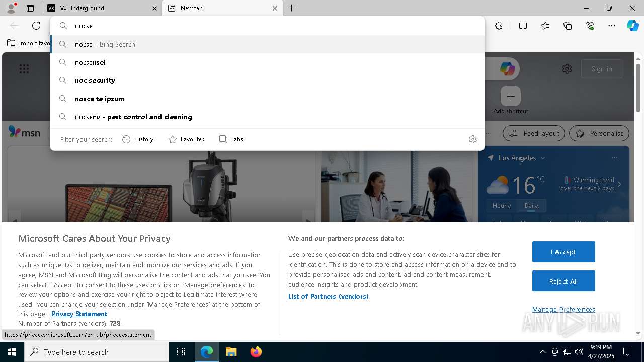Click 'Warming trend over the next 2 days' text
Image resolution: width=644 pixels, height=362 pixels.
(x=587, y=184)
